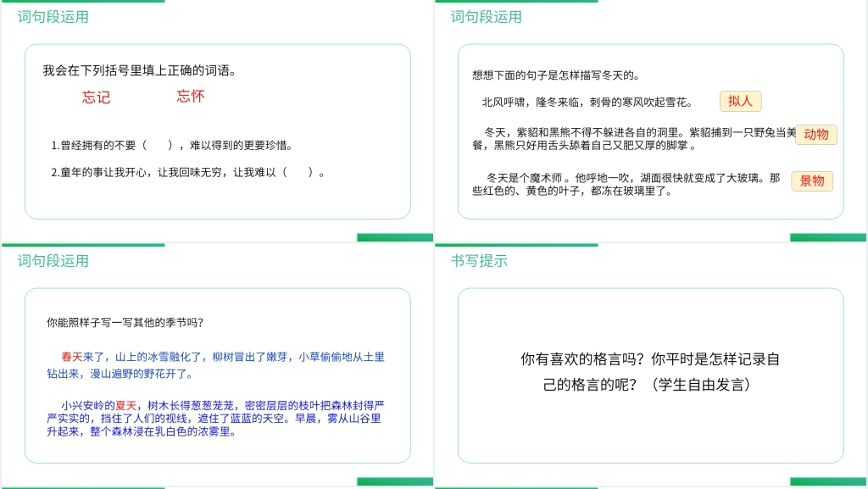Click the paragraph beginning 冬天是个魔术师
Viewport: 868px width, 489px height.
[626, 184]
